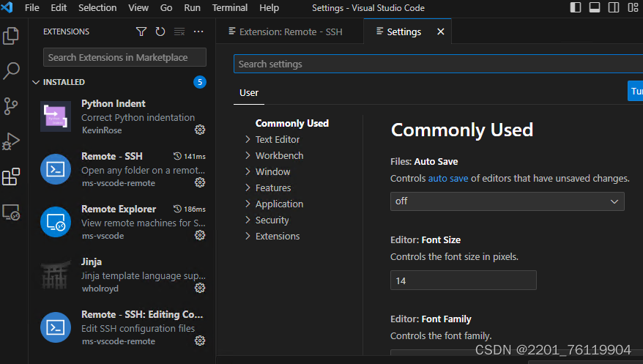Open manage gear for Remote - SSH
Screen dimensions: 643x364
[200, 182]
